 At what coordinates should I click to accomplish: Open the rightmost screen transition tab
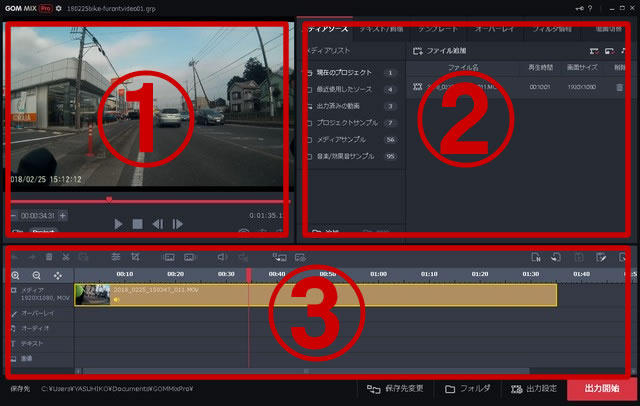(608, 29)
